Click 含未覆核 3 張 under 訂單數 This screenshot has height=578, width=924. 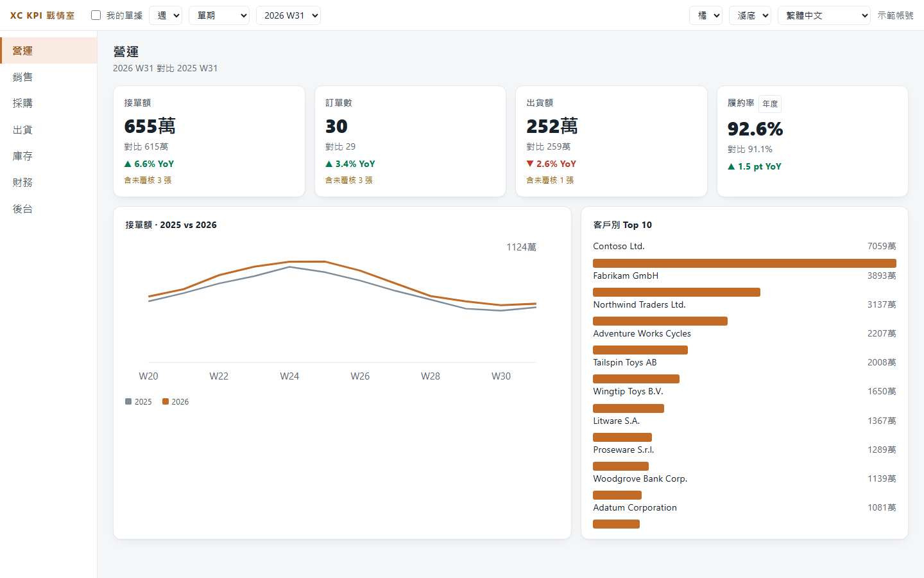click(x=349, y=180)
